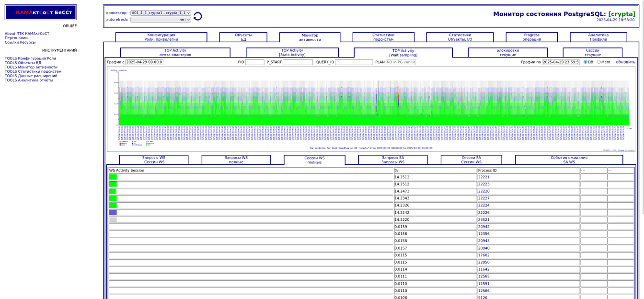
Task: Open process ID 22221 link
Action: point(483,177)
